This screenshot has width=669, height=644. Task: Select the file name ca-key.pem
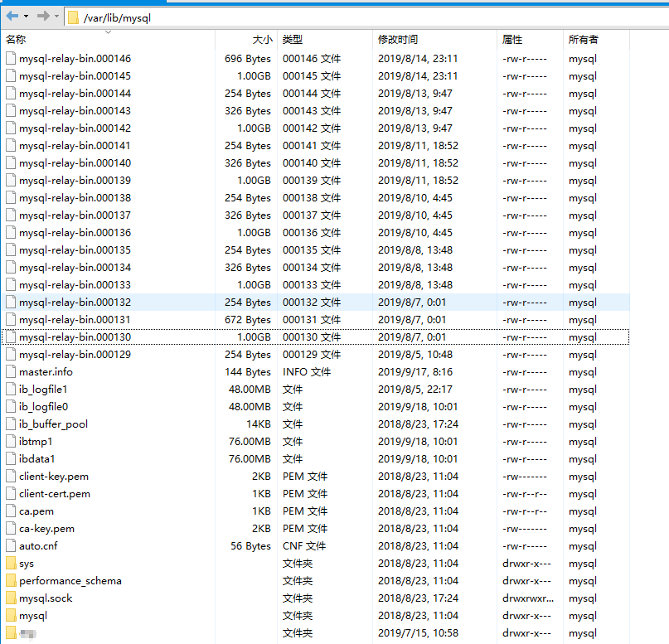(47, 529)
